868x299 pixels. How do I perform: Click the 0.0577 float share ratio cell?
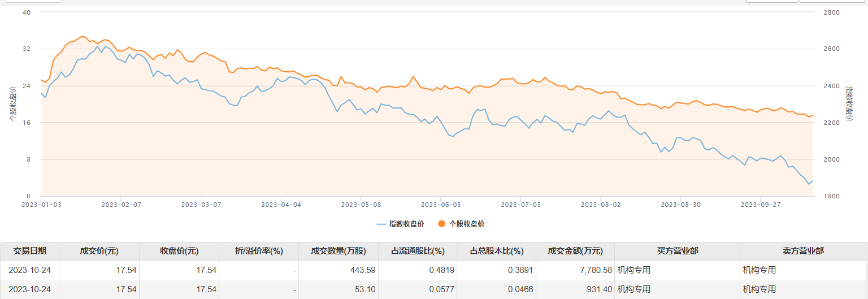(x=442, y=289)
